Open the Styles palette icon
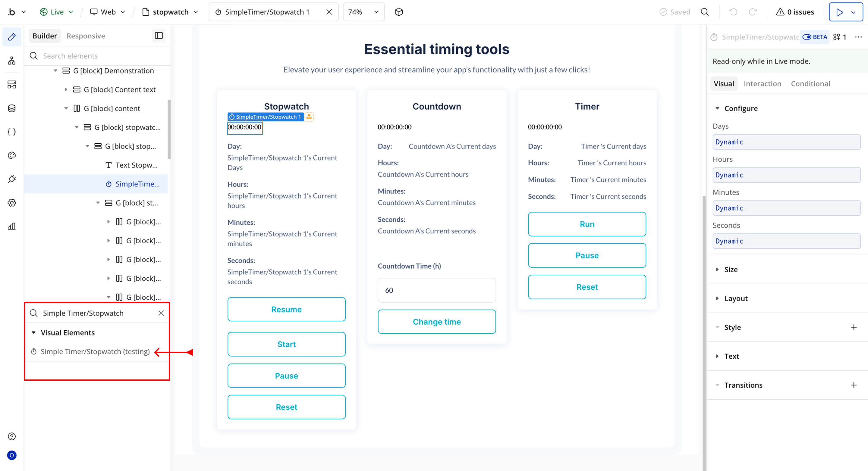Viewport: 868px width, 471px height. 12,155
